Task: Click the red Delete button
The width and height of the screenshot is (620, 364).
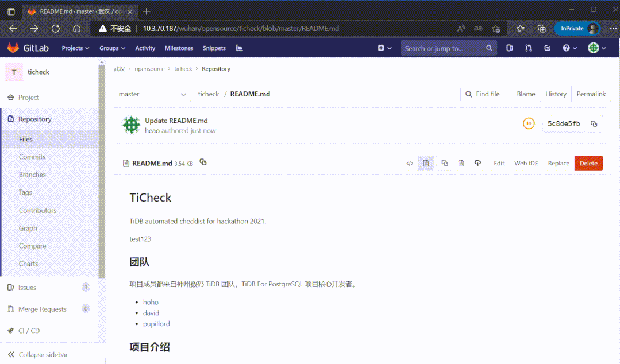Action: 588,163
